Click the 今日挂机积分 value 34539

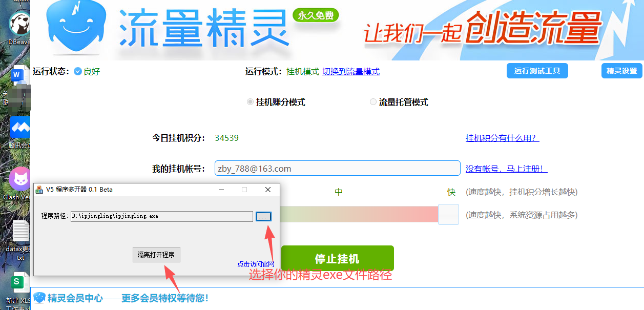(226, 138)
